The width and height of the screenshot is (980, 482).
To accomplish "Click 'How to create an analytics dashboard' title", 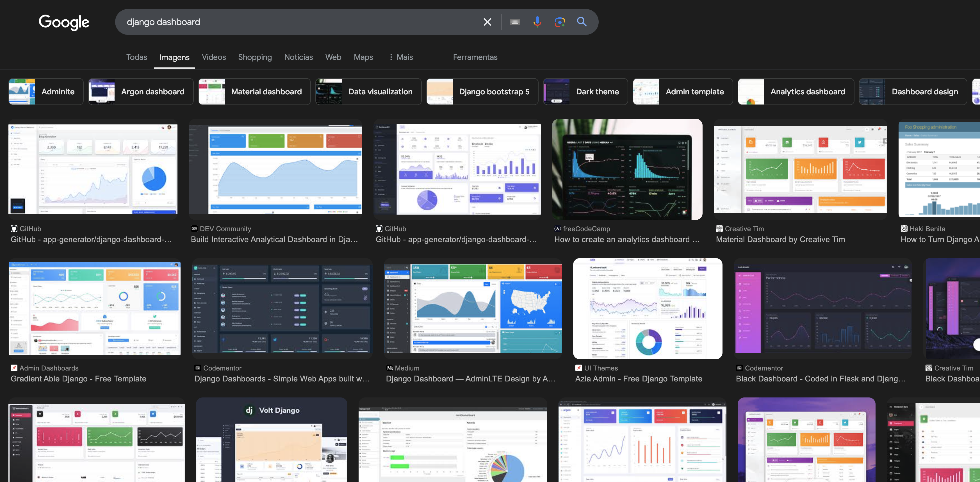I will [x=627, y=240].
